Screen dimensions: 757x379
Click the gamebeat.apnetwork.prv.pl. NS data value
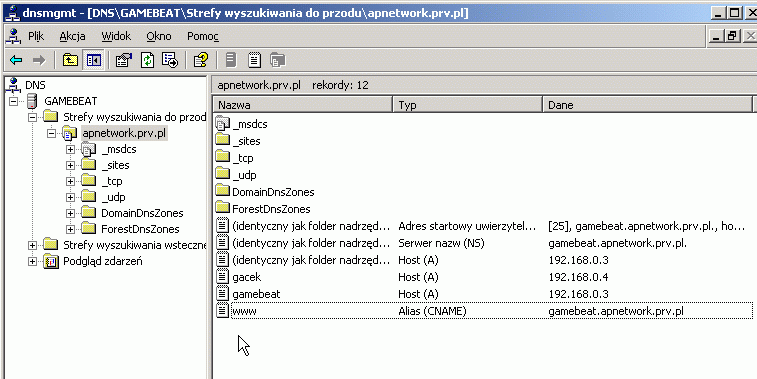click(617, 243)
